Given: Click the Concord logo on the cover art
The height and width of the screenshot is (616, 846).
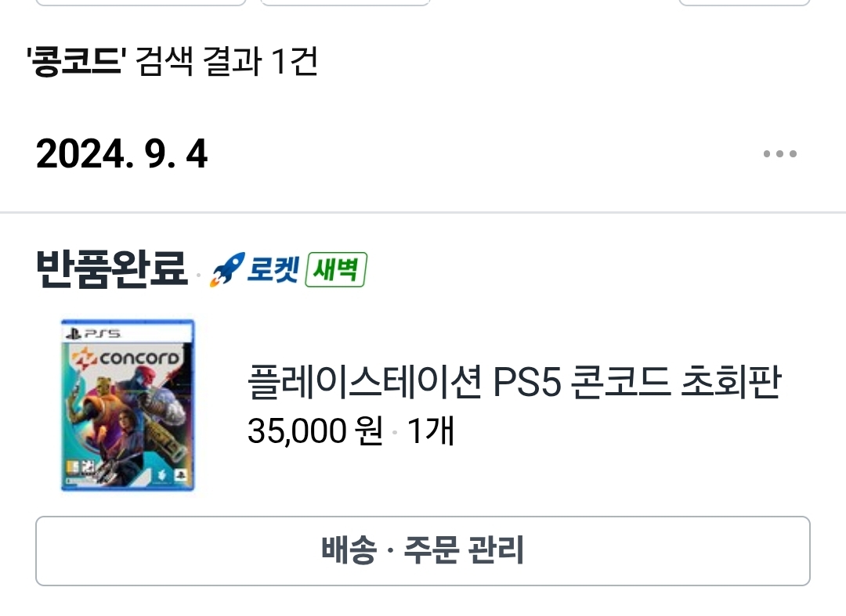Looking at the screenshot, I should pos(125,358).
